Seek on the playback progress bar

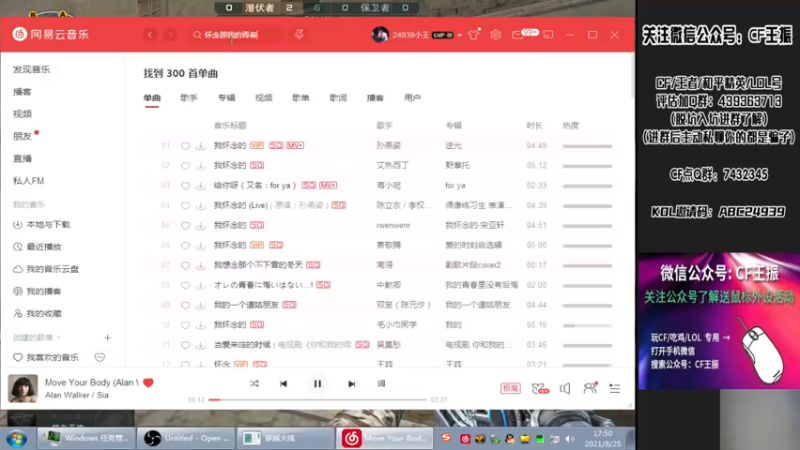pyautogui.click(x=317, y=399)
